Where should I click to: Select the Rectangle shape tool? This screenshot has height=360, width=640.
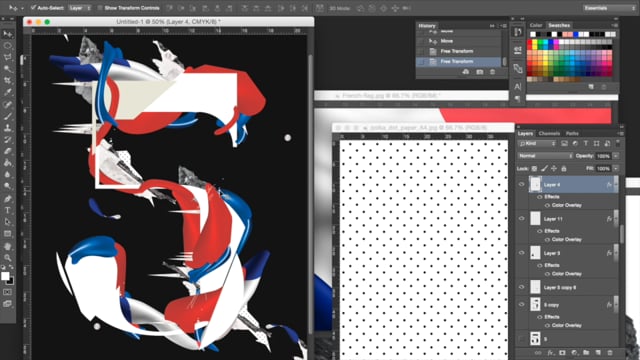click(7, 234)
